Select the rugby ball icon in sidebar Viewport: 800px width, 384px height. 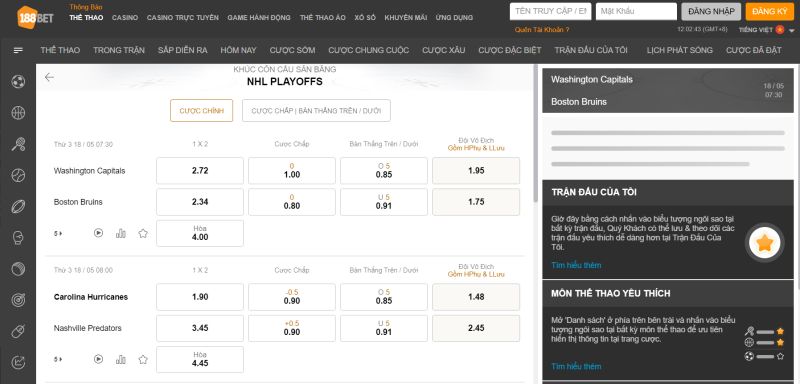(18, 207)
